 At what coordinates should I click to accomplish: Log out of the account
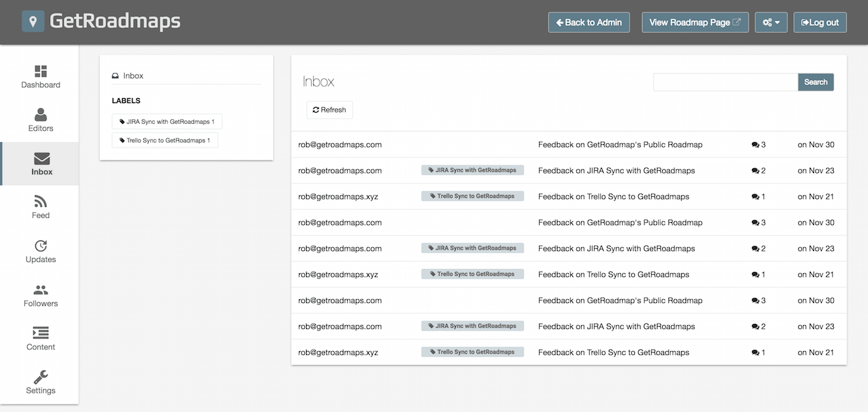click(x=820, y=22)
